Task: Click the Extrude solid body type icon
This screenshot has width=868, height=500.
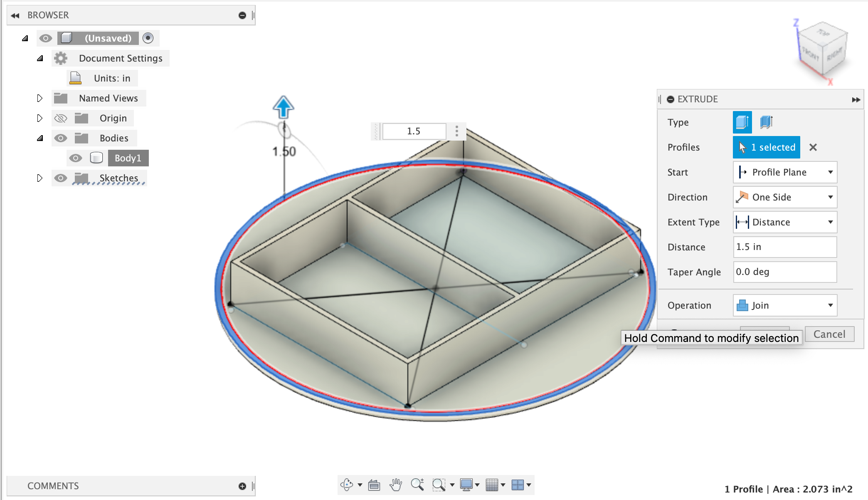Action: pos(742,122)
